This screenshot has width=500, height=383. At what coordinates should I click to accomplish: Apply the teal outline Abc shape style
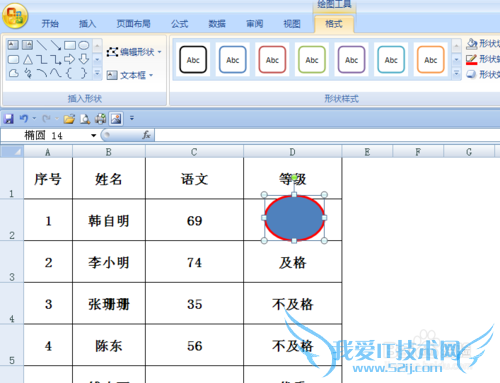[391, 60]
